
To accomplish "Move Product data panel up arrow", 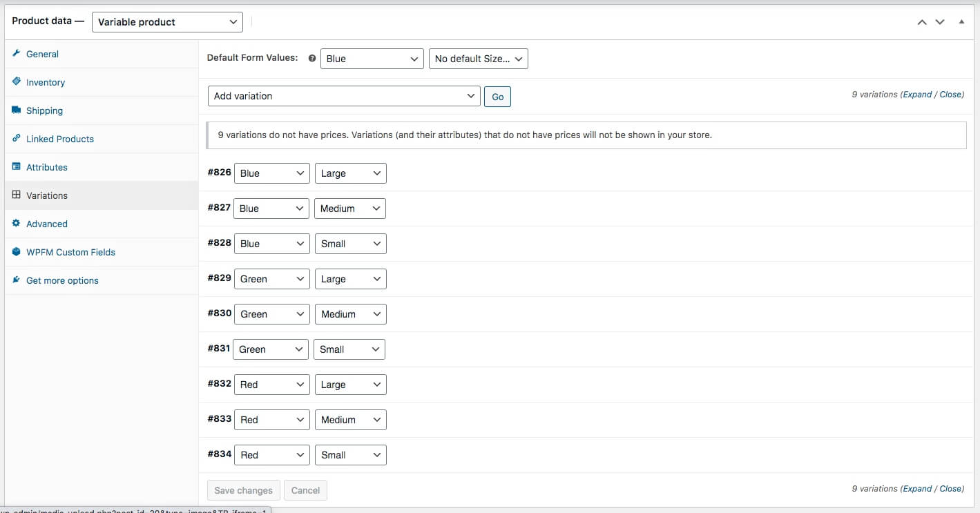I will pos(922,22).
